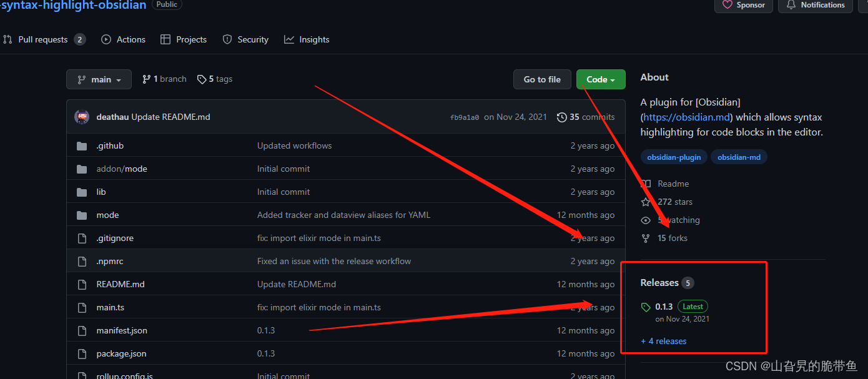Select the obsidian-md topic tag
The height and width of the screenshot is (379, 868).
pos(739,157)
